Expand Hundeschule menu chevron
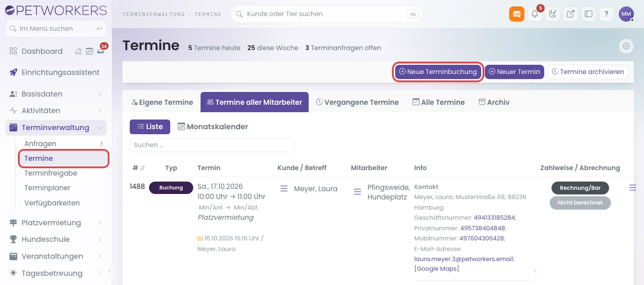Screen dimensions: 644x285 pyautogui.click(x=99, y=239)
